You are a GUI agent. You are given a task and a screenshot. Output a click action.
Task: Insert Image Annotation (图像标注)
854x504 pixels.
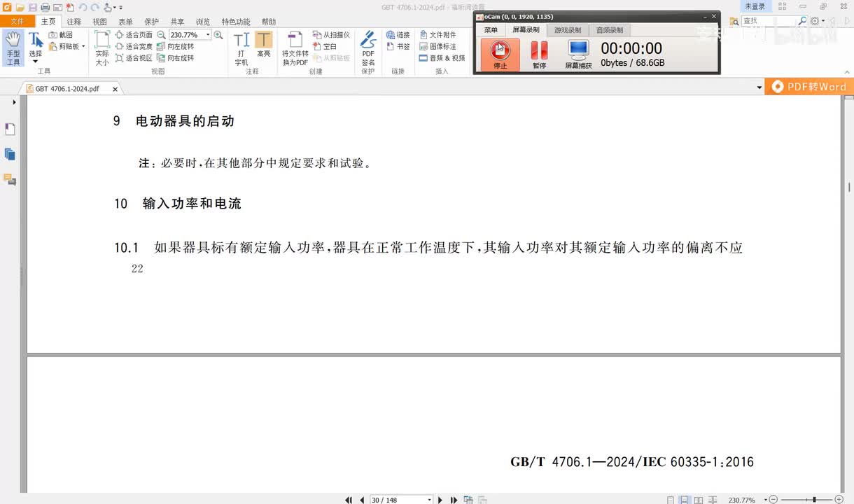tap(437, 46)
